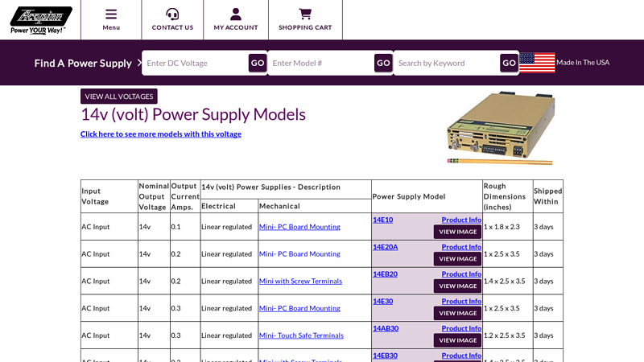Image resolution: width=644 pixels, height=362 pixels.
Task: Click the '14v (volt) Power Supply Models' heading
Action: [193, 114]
